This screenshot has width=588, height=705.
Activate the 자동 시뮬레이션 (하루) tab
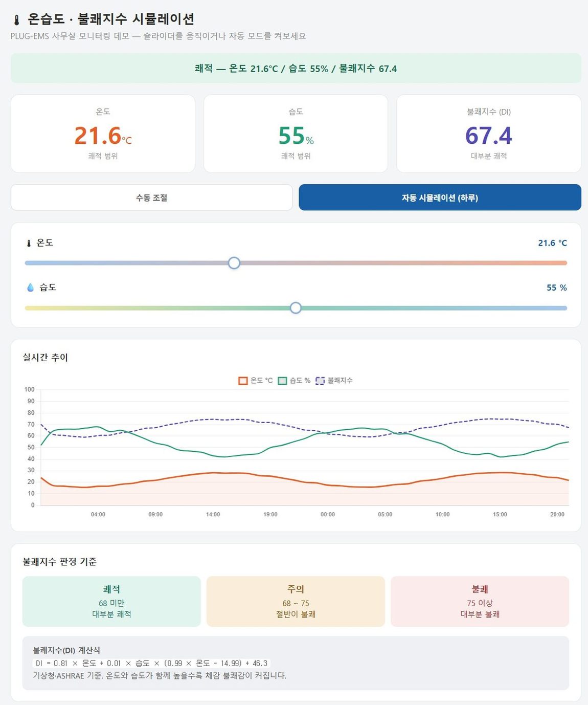click(440, 197)
